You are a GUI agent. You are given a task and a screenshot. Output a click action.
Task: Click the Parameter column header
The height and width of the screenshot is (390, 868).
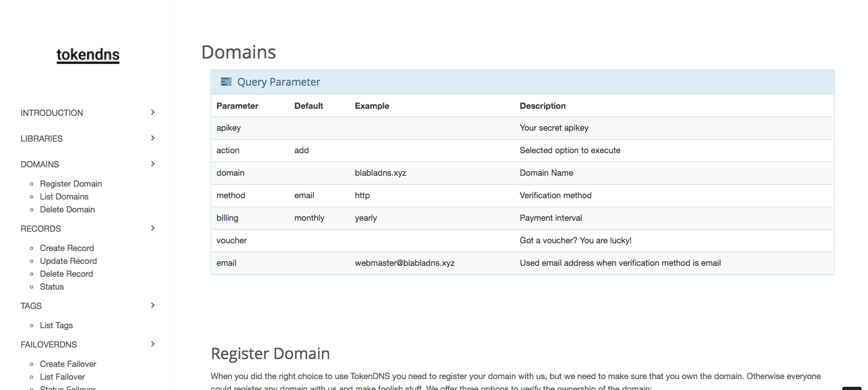click(x=238, y=106)
